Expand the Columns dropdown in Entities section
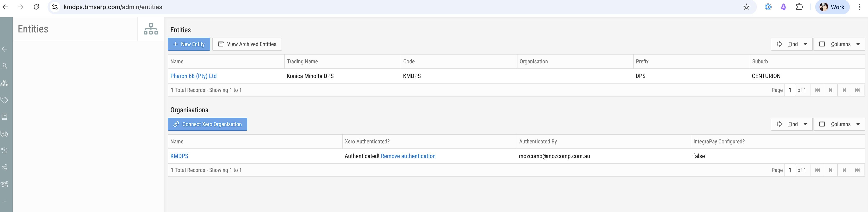The height and width of the screenshot is (212, 868). tap(839, 44)
